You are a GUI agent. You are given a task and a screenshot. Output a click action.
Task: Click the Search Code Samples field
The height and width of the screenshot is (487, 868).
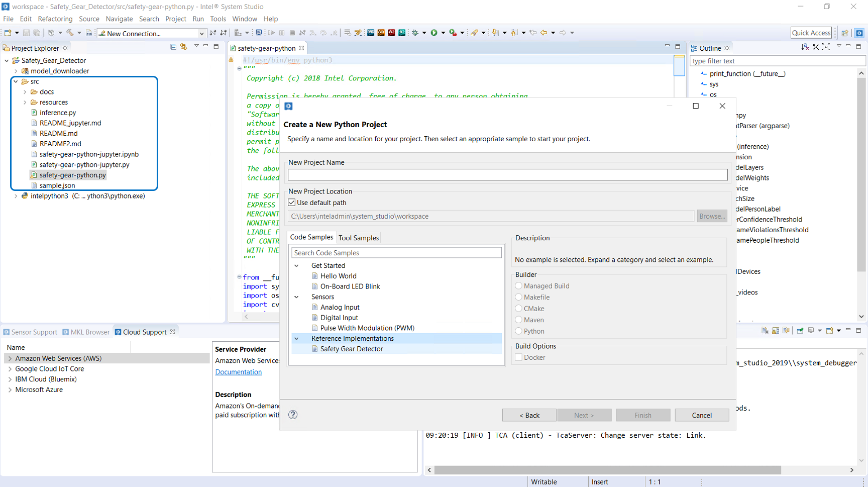click(396, 253)
